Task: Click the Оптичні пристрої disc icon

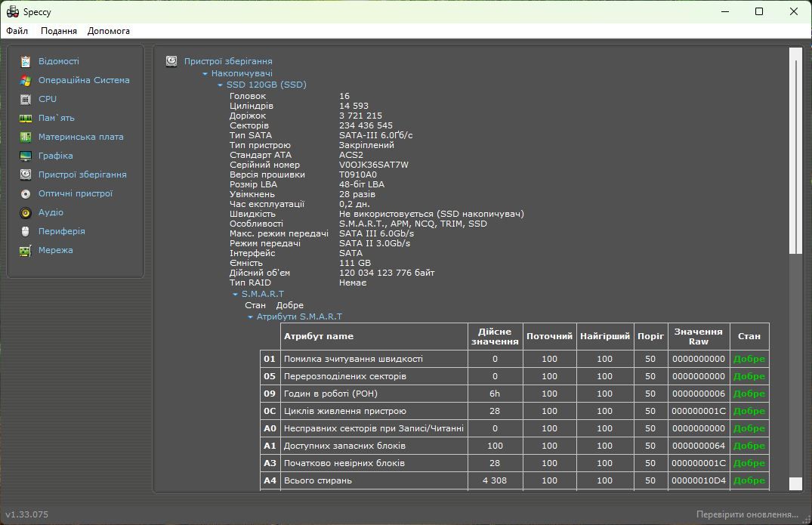Action: (x=26, y=194)
